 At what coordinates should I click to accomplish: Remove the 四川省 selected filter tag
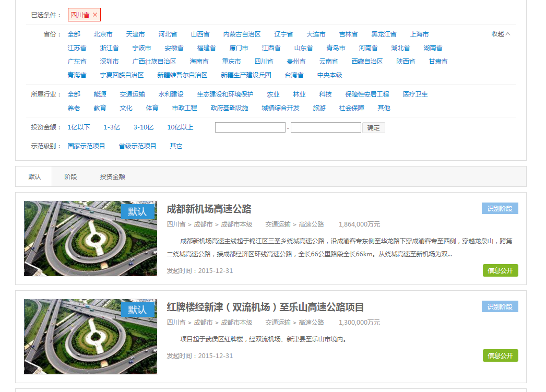coord(95,15)
